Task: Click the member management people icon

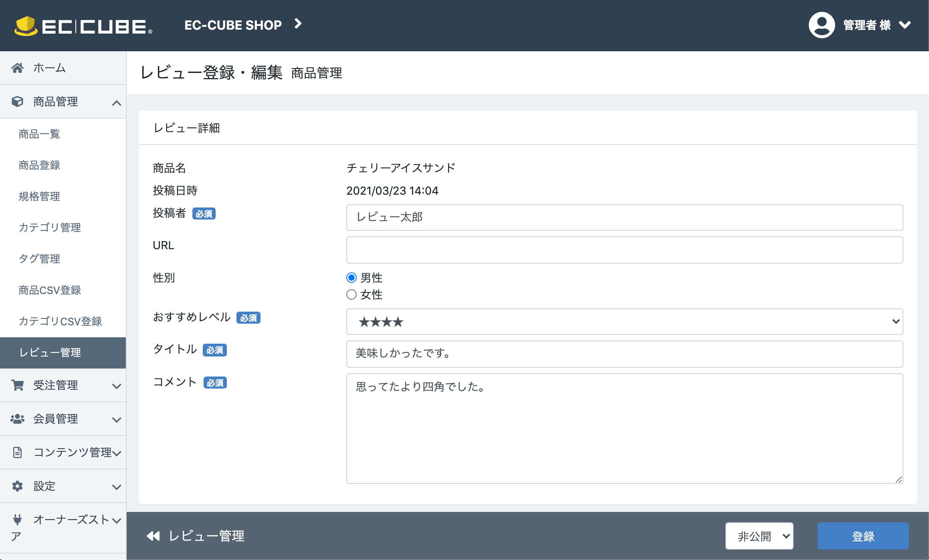Action: pos(18,419)
